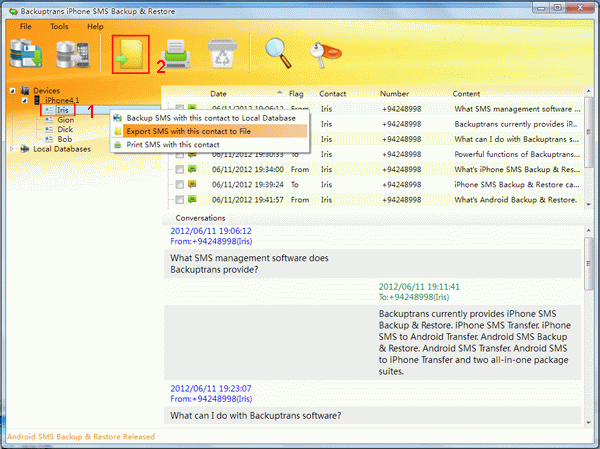Select the Gion contact in tree
This screenshot has height=449, width=600.
pos(65,120)
